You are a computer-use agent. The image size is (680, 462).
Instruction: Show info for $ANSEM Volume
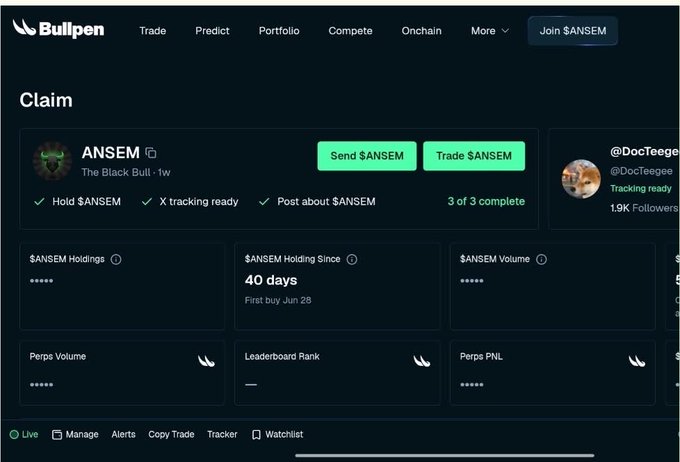point(541,259)
